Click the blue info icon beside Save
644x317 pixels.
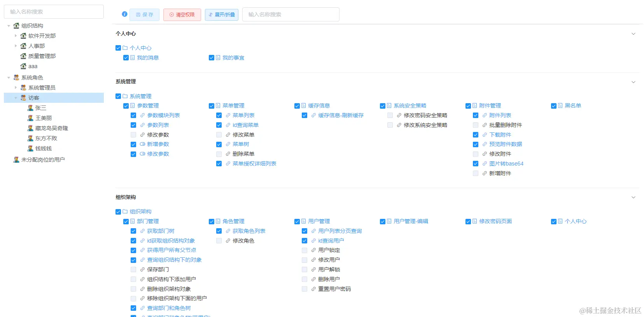124,14
